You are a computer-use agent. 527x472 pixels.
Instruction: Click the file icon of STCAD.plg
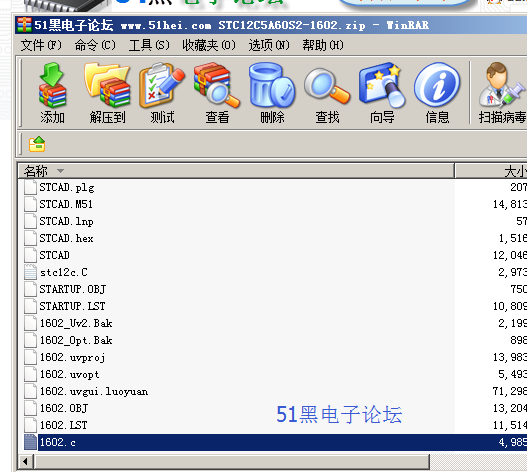(x=30, y=187)
